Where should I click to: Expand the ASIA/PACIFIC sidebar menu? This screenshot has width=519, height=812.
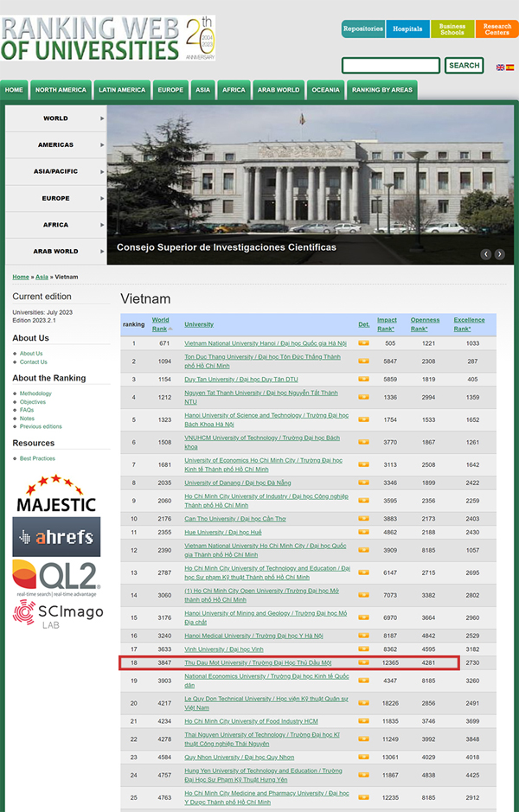(x=56, y=171)
